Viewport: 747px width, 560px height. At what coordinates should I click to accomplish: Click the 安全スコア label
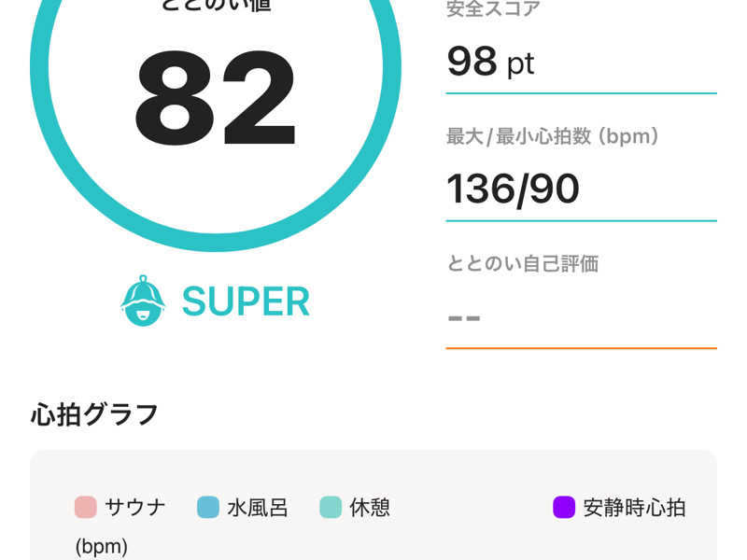[x=493, y=8]
